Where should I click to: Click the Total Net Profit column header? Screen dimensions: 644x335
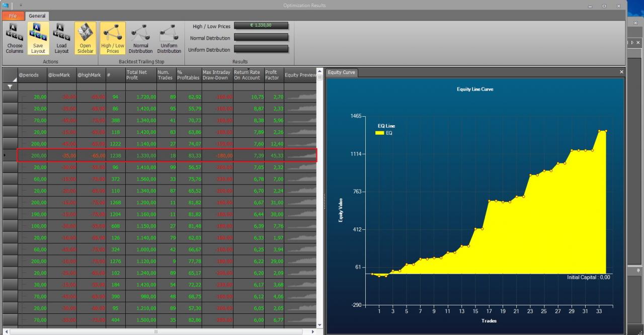(x=141, y=75)
